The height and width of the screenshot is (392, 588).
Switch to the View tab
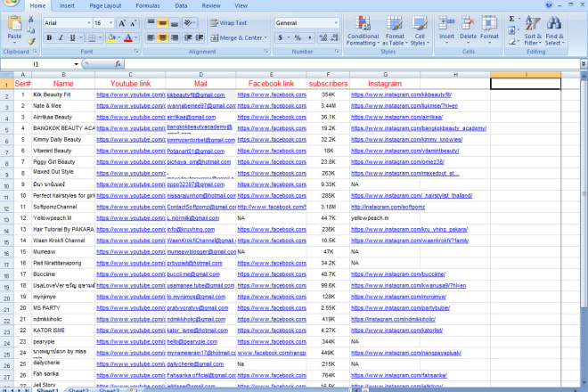click(241, 6)
